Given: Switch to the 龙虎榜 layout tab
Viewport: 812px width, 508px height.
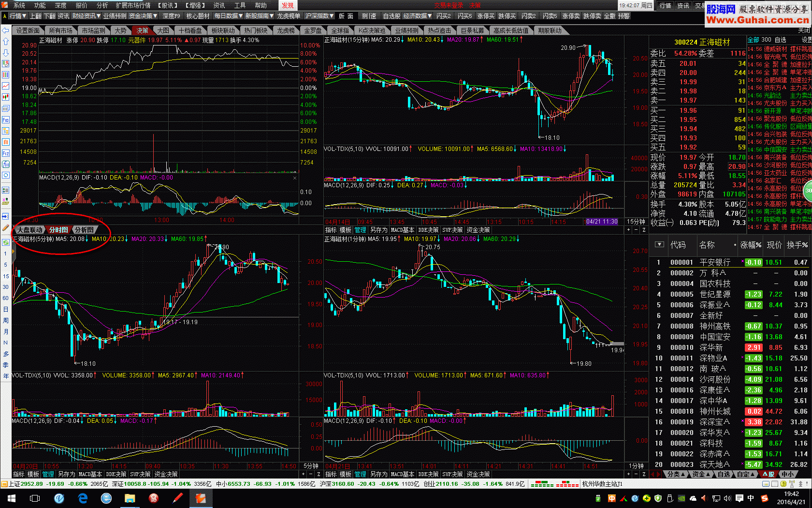Looking at the screenshot, I should 286,30.
